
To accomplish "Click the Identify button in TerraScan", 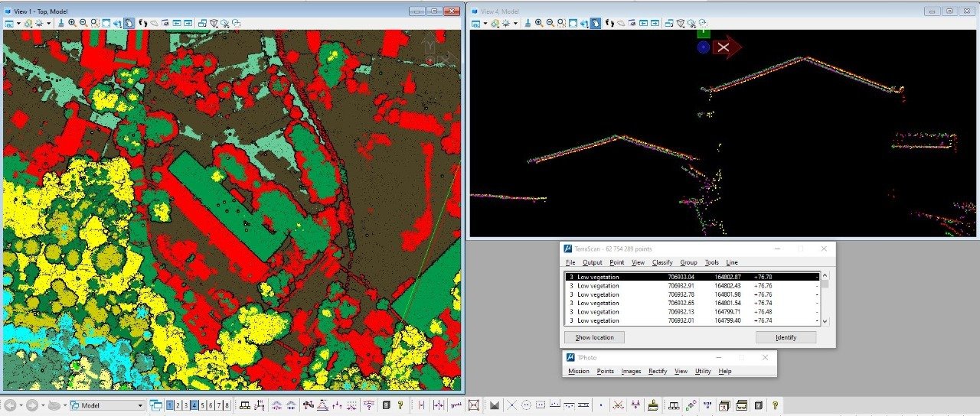I will click(786, 337).
